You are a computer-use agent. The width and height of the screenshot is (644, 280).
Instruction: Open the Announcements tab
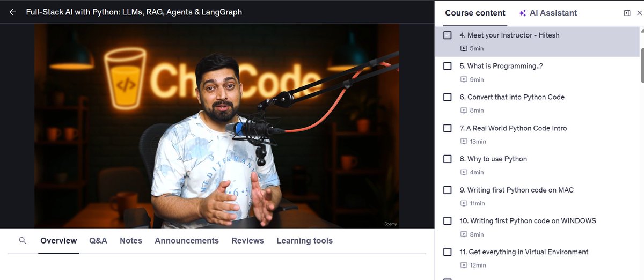[x=187, y=241]
